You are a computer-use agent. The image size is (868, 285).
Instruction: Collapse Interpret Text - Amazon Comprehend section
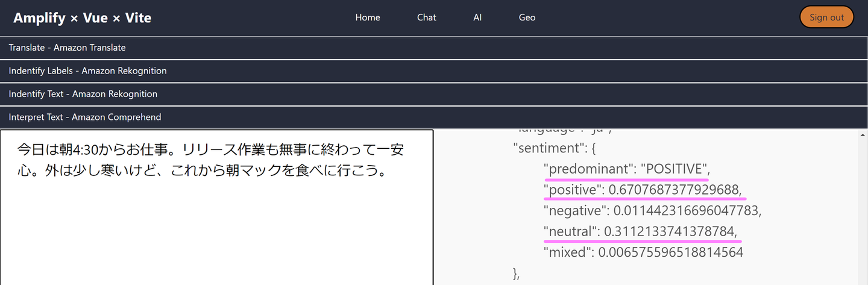click(x=84, y=117)
